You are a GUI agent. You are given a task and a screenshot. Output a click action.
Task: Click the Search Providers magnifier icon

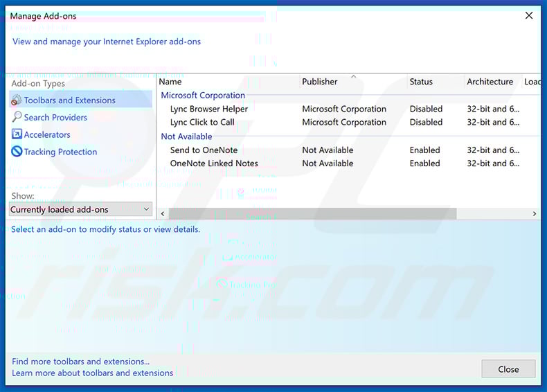pos(17,117)
